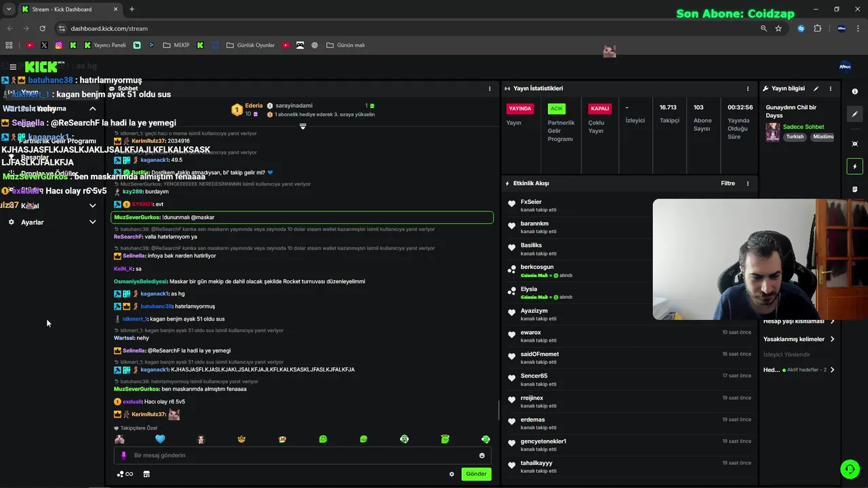Click the camera capture icon in sidebar
The height and width of the screenshot is (488, 868).
pyautogui.click(x=854, y=144)
